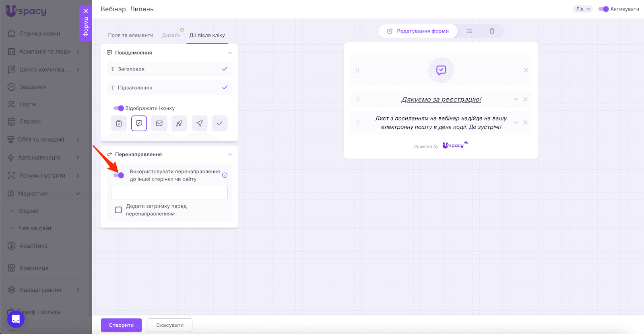Open Чат на сайт under Маркетинг

(35, 228)
